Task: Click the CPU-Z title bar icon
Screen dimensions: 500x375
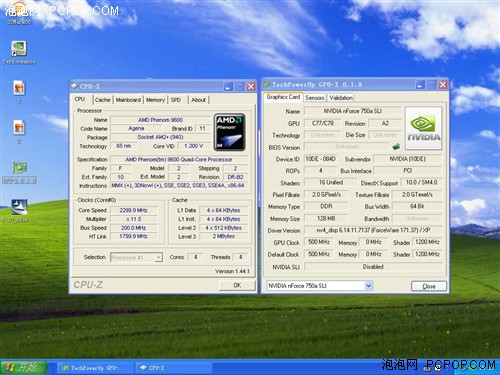Action: pyautogui.click(x=74, y=86)
